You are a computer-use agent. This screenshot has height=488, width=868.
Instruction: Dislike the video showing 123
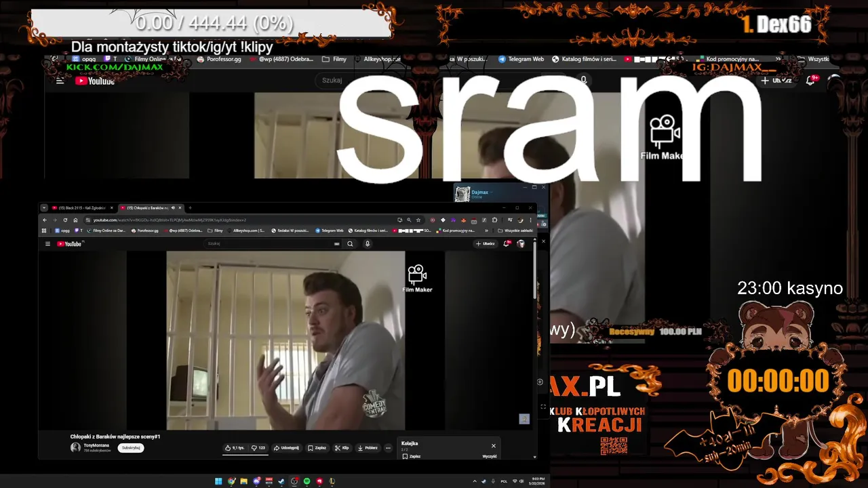(258, 448)
